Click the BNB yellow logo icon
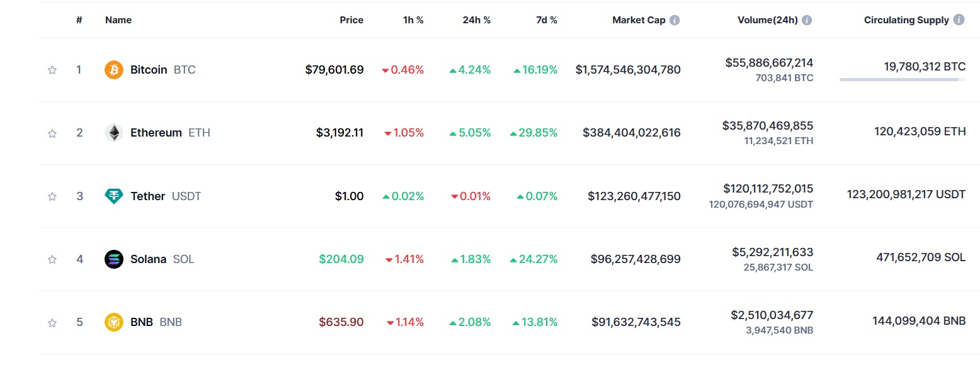The image size is (980, 365). coord(114,322)
